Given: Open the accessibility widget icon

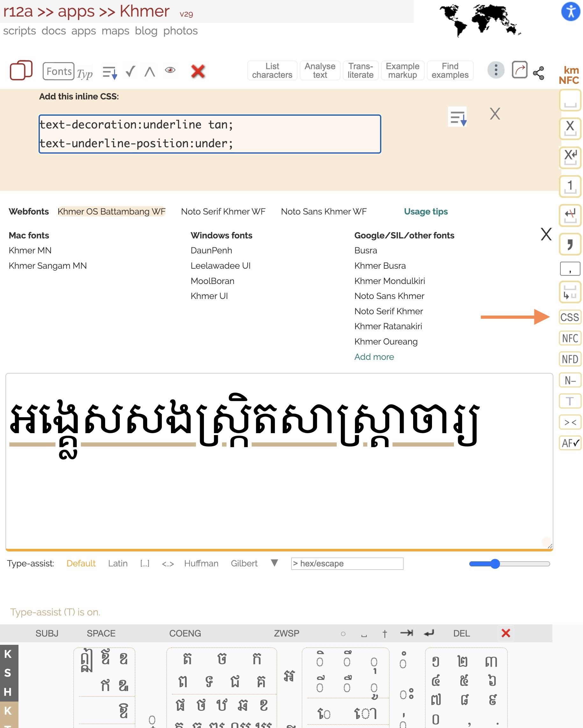Looking at the screenshot, I should pyautogui.click(x=570, y=12).
